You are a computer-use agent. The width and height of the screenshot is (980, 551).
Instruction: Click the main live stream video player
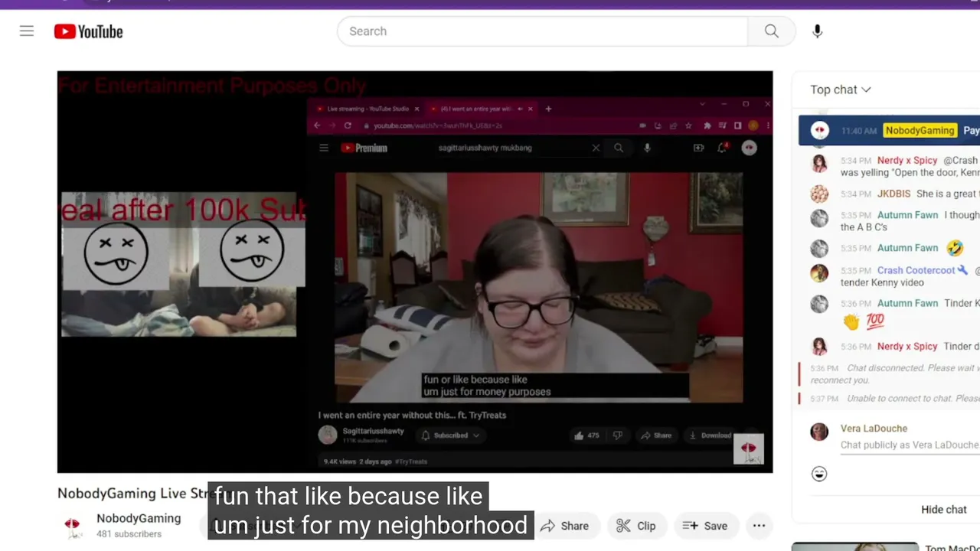415,272
